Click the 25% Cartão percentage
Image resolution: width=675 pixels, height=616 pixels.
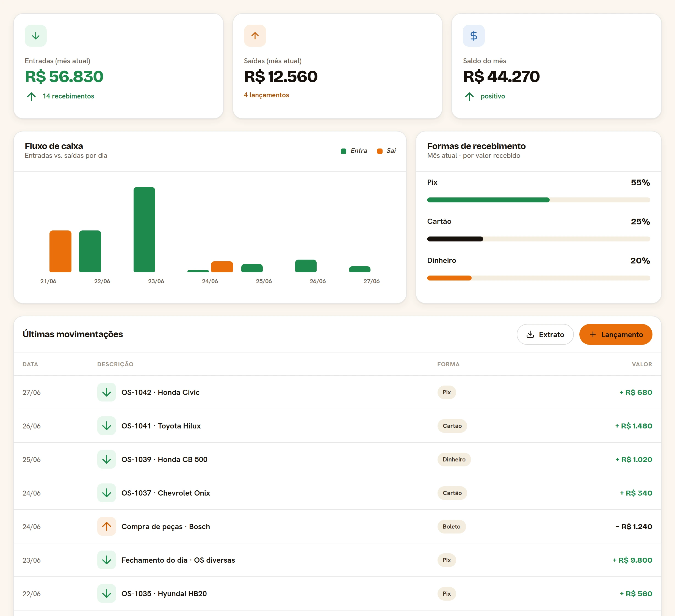tap(640, 221)
